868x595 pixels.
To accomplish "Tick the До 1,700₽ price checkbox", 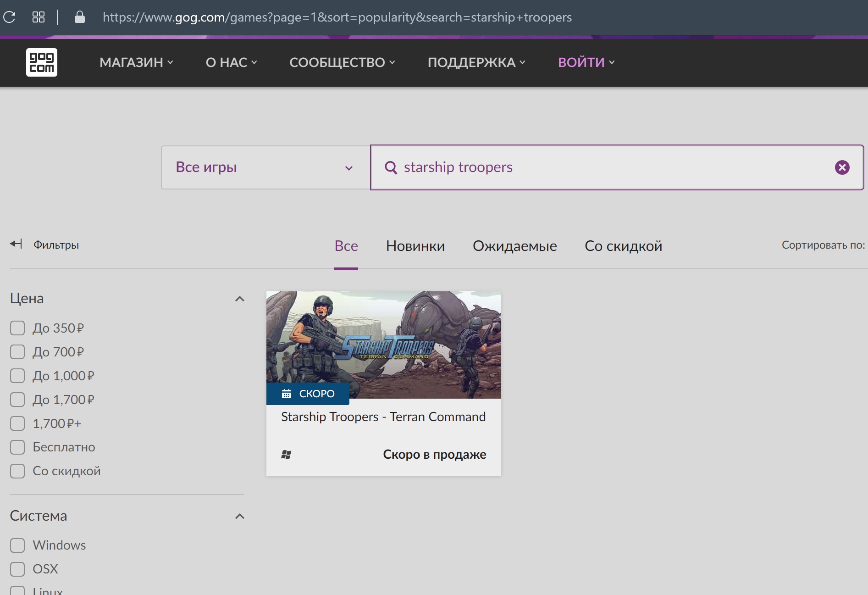I will pos(17,400).
